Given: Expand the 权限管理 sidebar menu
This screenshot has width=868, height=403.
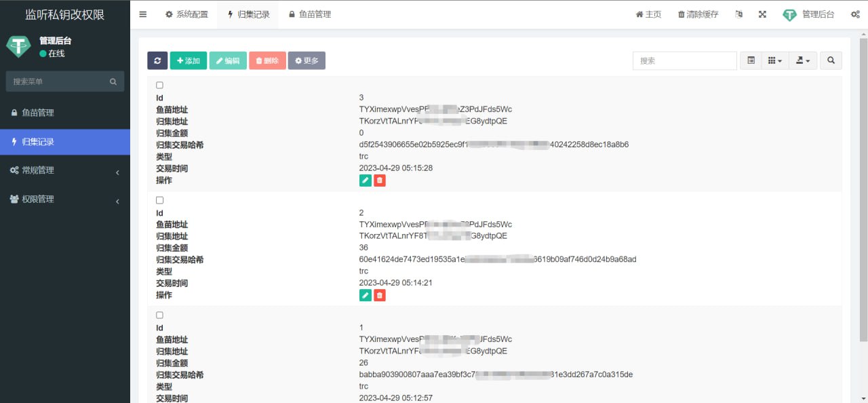Looking at the screenshot, I should click(64, 199).
